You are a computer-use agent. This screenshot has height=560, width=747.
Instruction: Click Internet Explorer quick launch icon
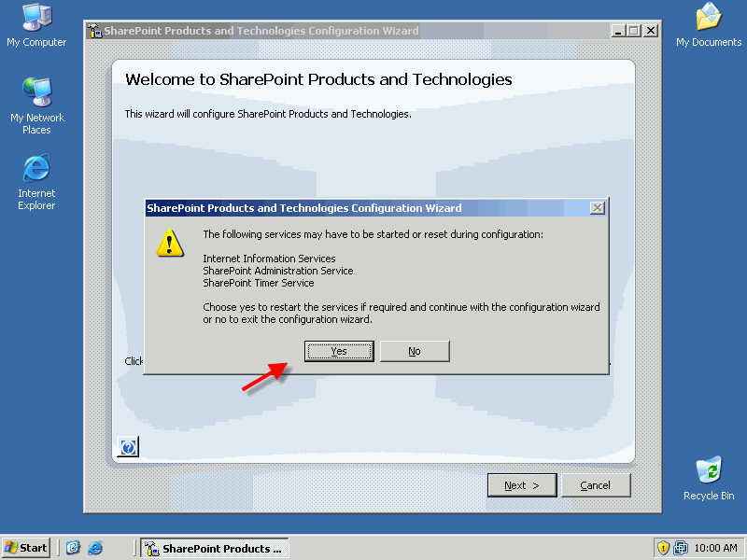(x=95, y=548)
